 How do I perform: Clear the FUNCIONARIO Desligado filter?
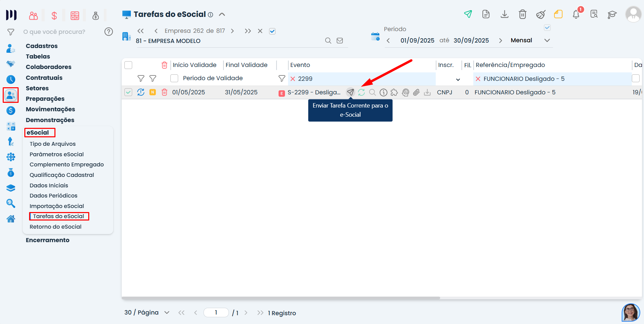(478, 79)
